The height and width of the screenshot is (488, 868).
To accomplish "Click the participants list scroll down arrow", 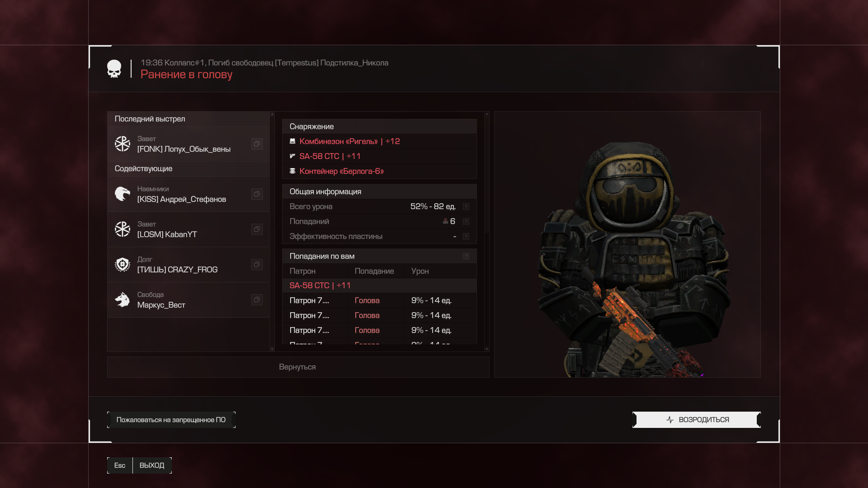I will coord(272,349).
